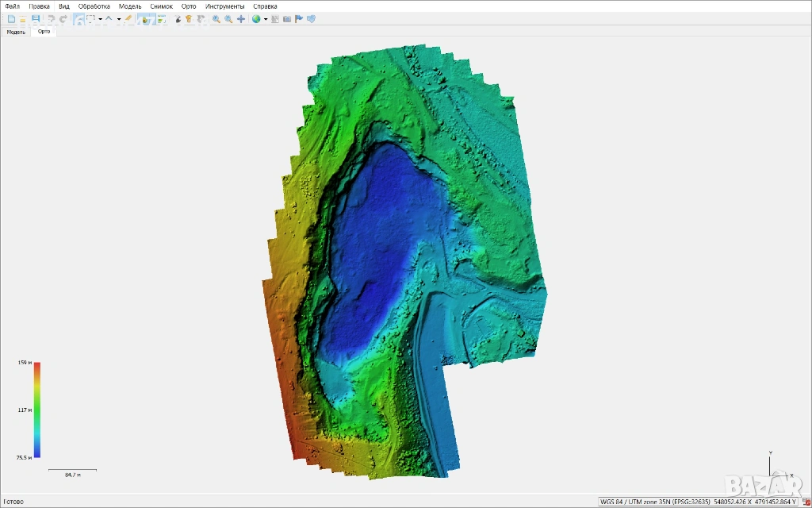812x508 pixels.
Task: Switch to the Модель tab
Action: [x=16, y=32]
